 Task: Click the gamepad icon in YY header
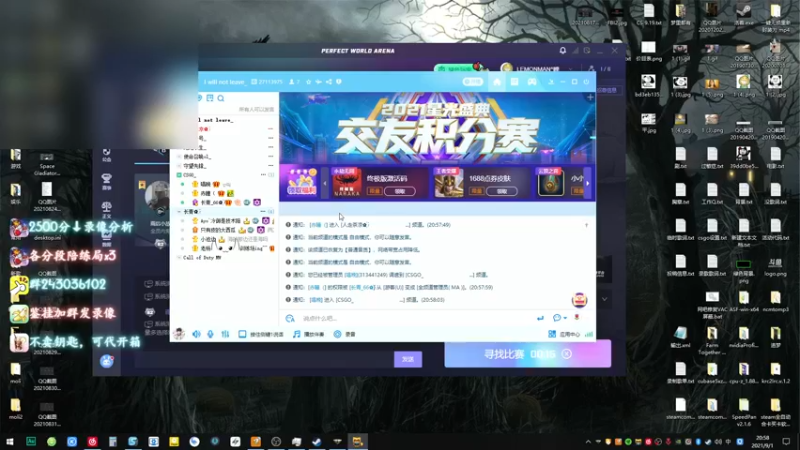[532, 82]
